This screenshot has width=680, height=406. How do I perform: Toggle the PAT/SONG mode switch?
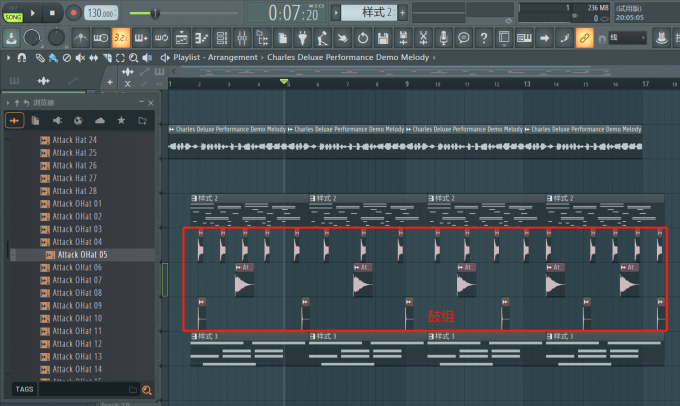pos(13,13)
